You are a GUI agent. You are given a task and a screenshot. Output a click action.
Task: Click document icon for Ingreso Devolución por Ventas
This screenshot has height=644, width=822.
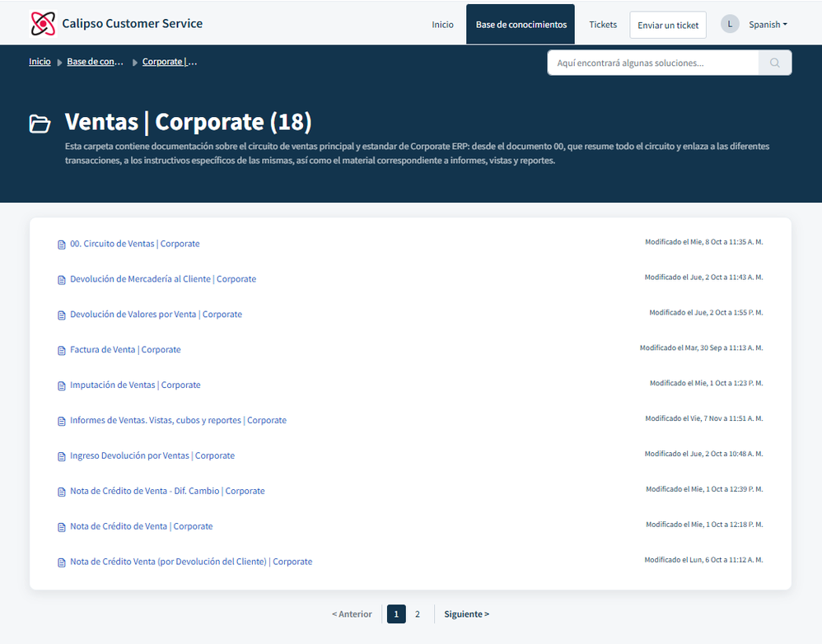pos(61,456)
